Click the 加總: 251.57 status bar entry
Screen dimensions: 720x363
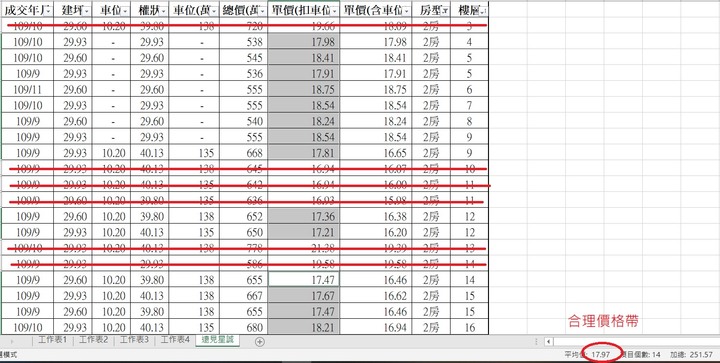[x=692, y=354]
